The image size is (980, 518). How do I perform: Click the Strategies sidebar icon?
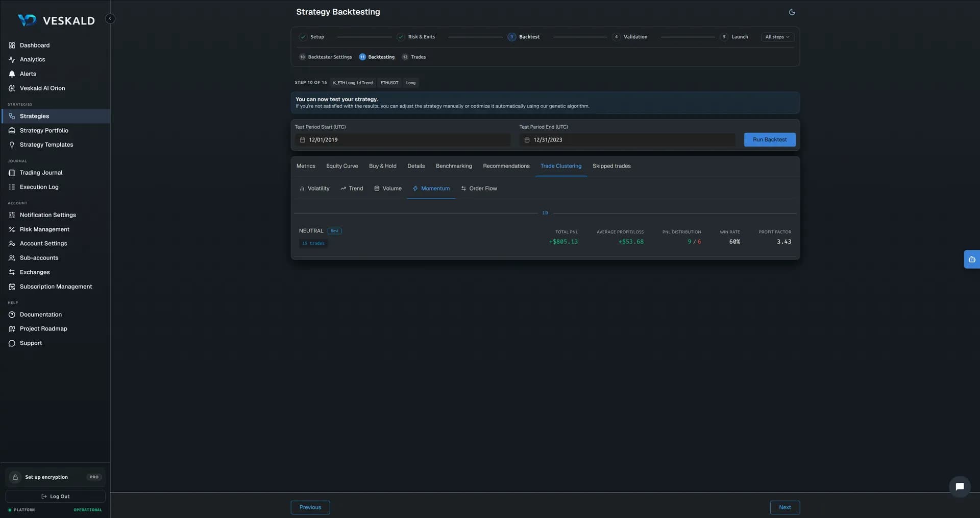pos(12,116)
